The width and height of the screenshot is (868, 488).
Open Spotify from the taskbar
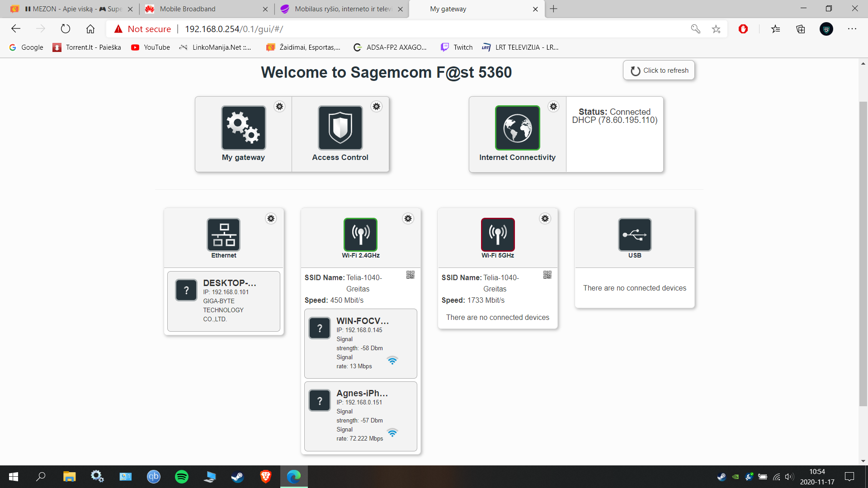coord(182,477)
